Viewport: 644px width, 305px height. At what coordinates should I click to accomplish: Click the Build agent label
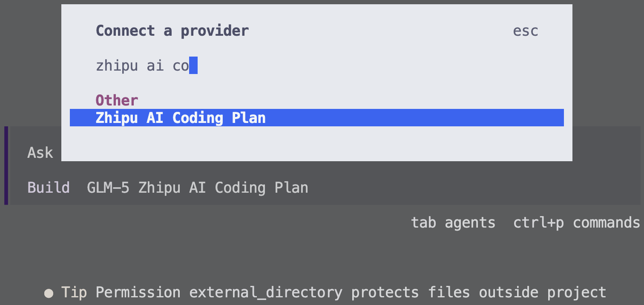coord(49,188)
